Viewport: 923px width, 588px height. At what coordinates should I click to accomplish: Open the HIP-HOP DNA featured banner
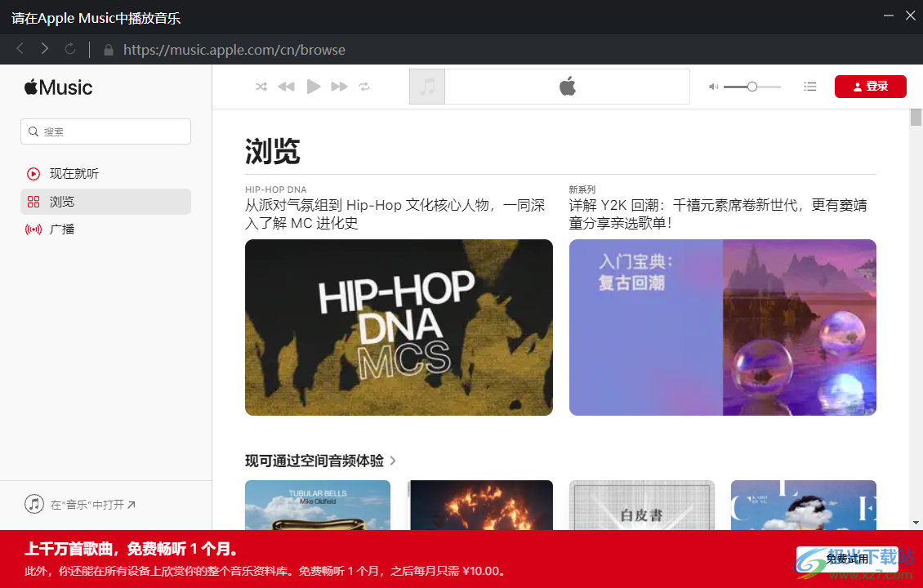(399, 327)
